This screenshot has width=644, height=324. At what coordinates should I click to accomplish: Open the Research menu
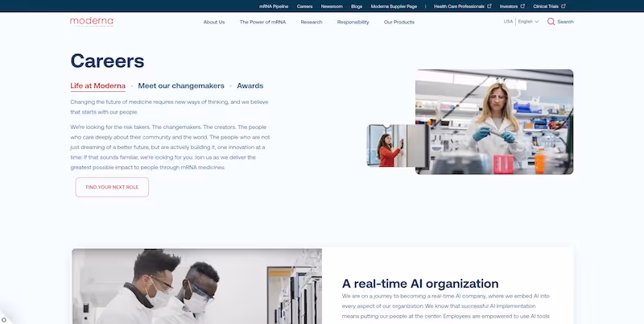pos(312,23)
